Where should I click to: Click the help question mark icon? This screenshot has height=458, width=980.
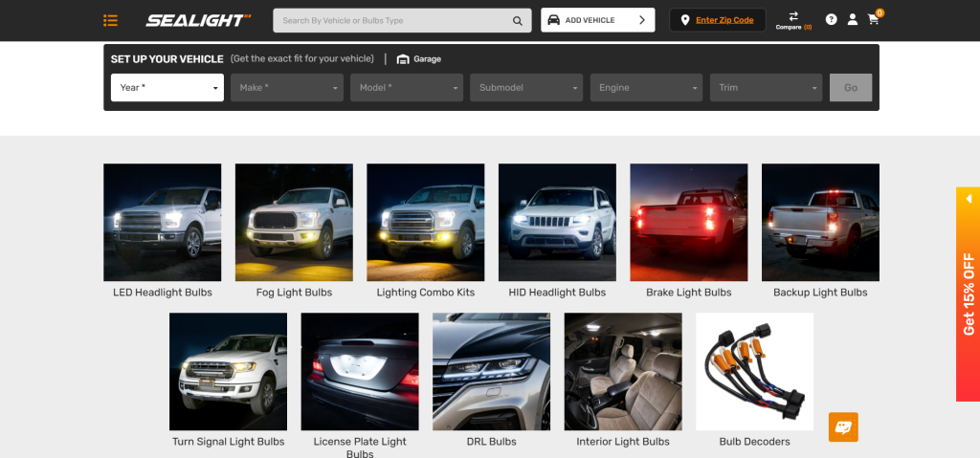[831, 20]
